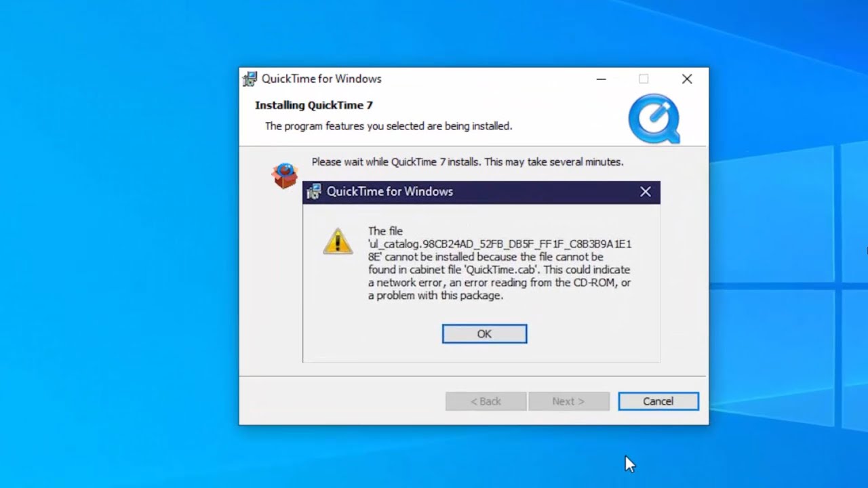Click the disabled Next button

click(568, 401)
